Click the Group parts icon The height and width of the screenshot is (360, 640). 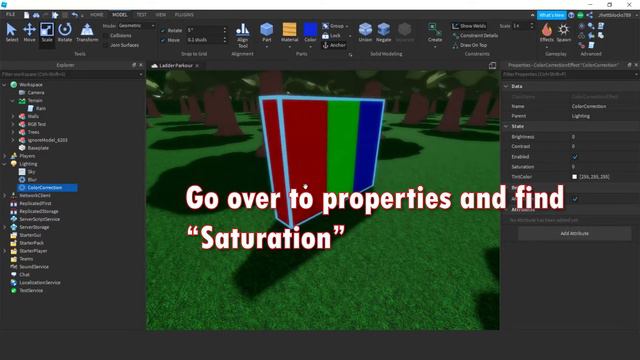coord(326,26)
